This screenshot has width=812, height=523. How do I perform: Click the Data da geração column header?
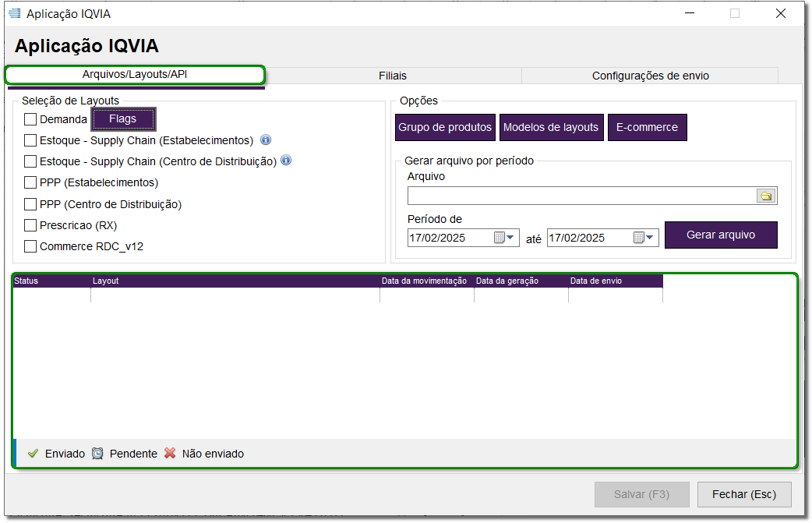[521, 281]
